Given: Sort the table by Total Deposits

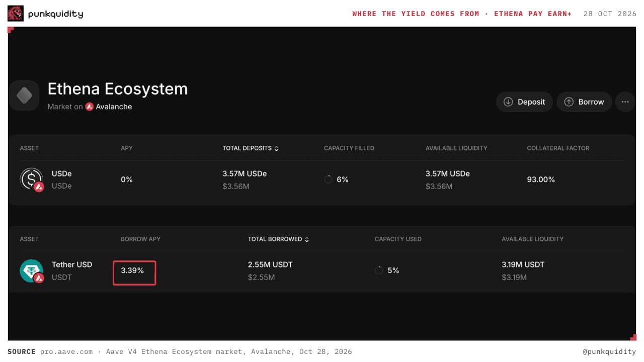Looking at the screenshot, I should (251, 148).
